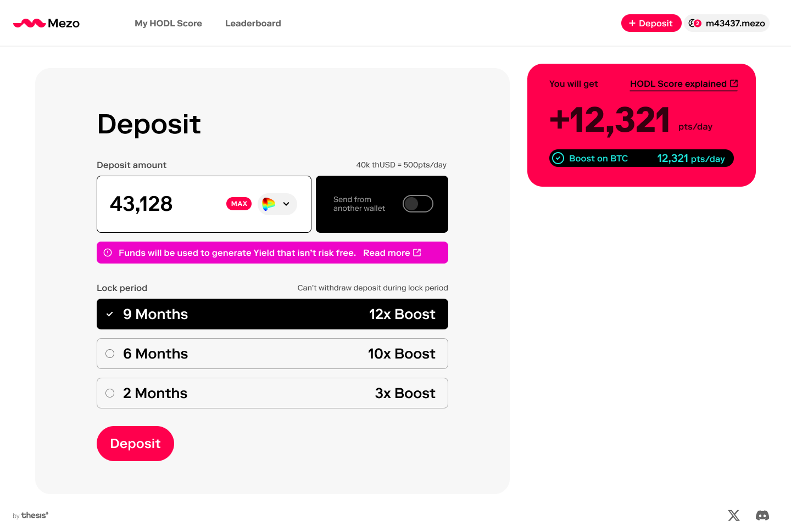Viewport: 791px width, 532px height.
Task: Expand the token selector chevron
Action: tap(286, 204)
